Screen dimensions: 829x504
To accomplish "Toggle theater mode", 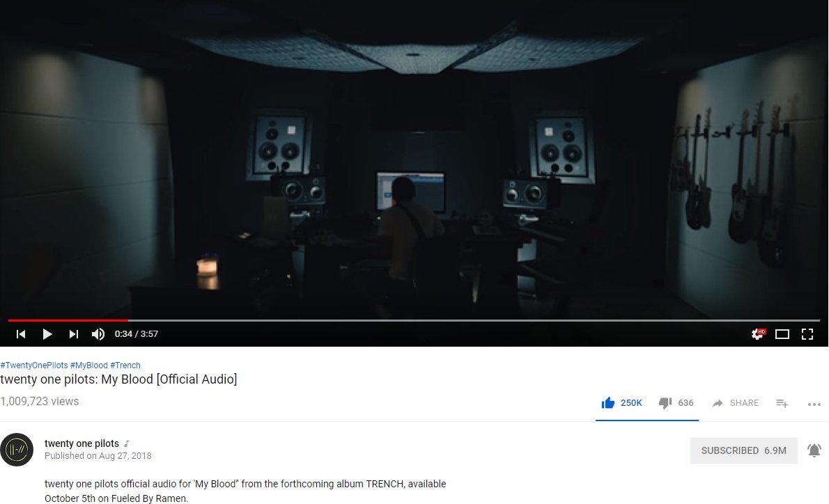I will pos(782,334).
